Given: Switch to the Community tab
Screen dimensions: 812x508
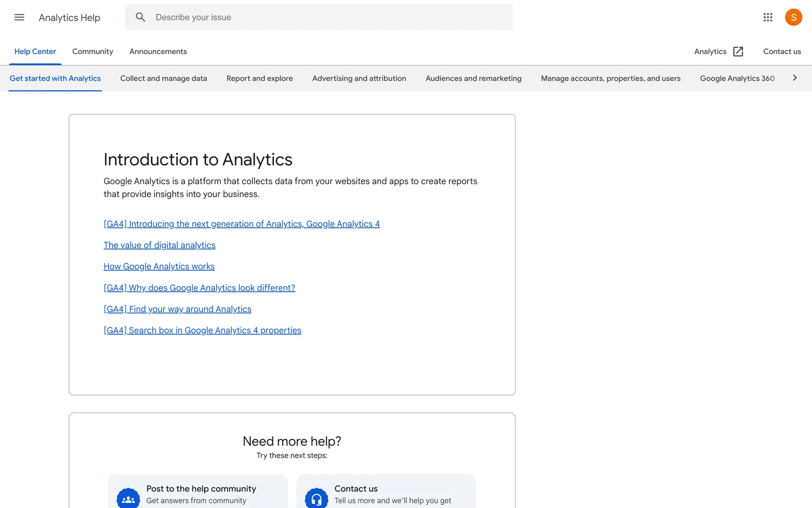Looking at the screenshot, I should tap(93, 52).
